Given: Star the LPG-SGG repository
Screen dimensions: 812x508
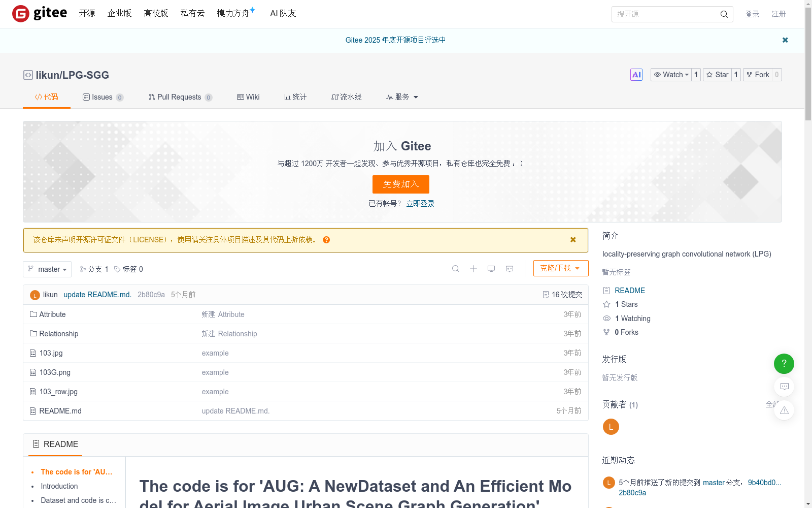Looking at the screenshot, I should coord(717,75).
